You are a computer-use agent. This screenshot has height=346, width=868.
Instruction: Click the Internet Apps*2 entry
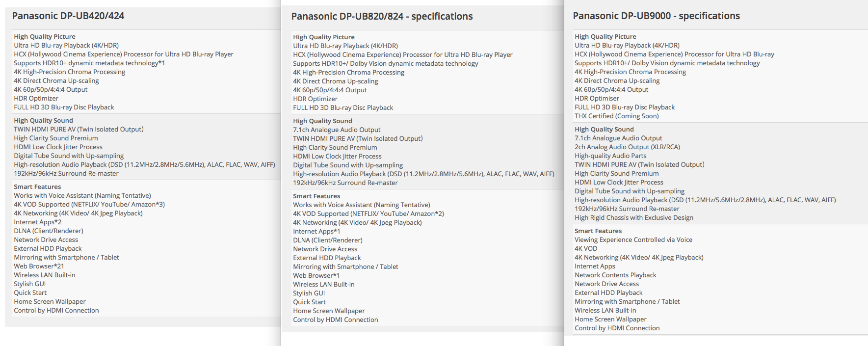coord(38,222)
